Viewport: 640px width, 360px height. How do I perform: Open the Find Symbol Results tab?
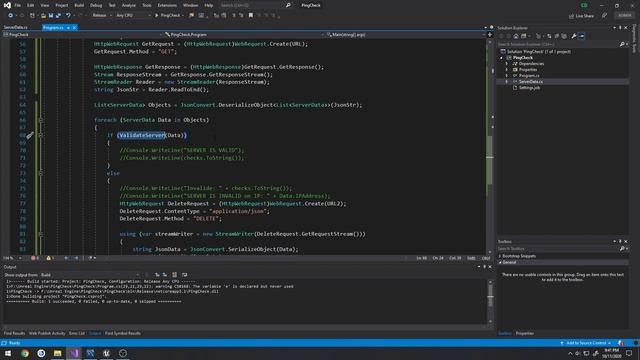(x=122, y=333)
